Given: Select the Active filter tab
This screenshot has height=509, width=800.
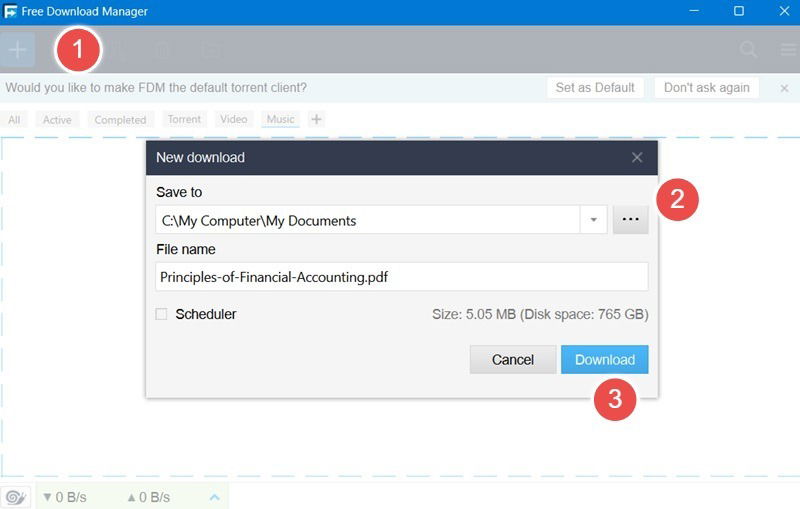Looking at the screenshot, I should tap(57, 120).
